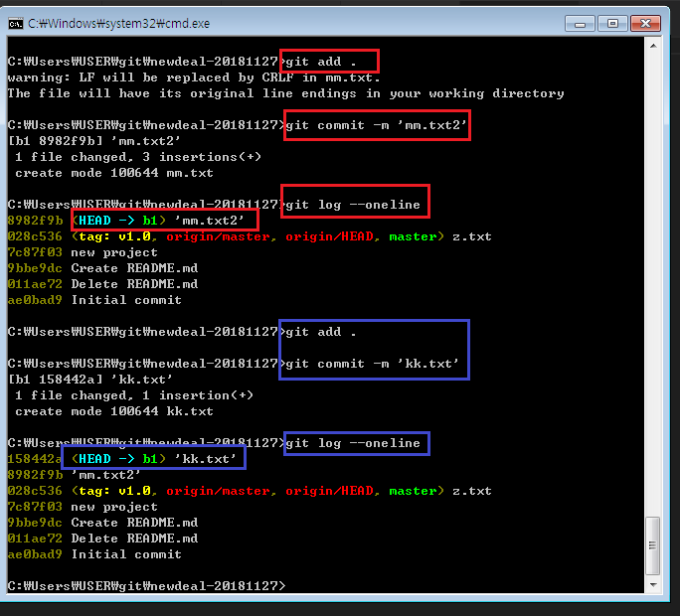This screenshot has width=680, height=616.
Task: Click the scrollbar up arrow
Action: click(653, 46)
